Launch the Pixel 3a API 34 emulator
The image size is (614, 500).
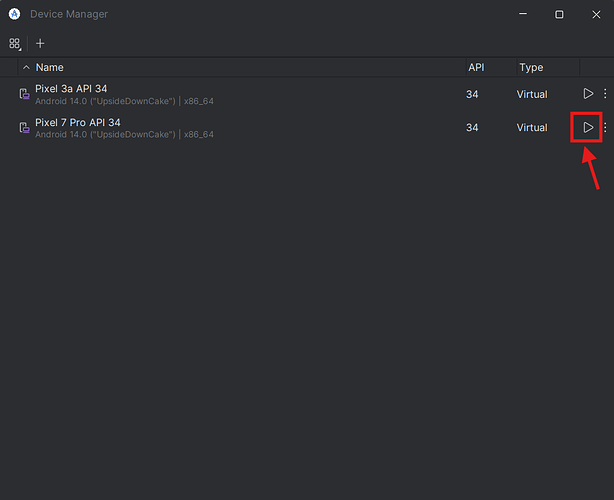click(x=588, y=94)
